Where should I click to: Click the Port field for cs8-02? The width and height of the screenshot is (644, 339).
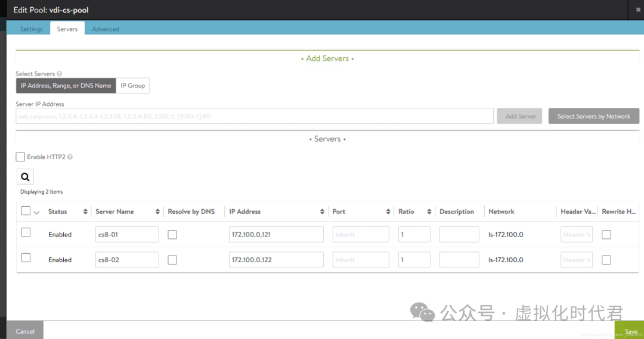point(361,260)
